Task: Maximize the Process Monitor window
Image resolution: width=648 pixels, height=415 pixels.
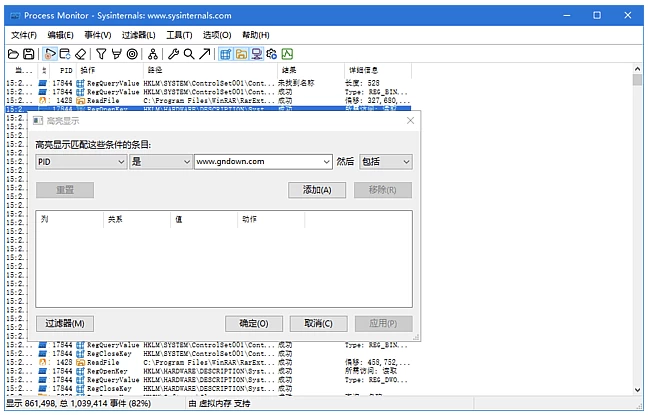Action: point(597,15)
